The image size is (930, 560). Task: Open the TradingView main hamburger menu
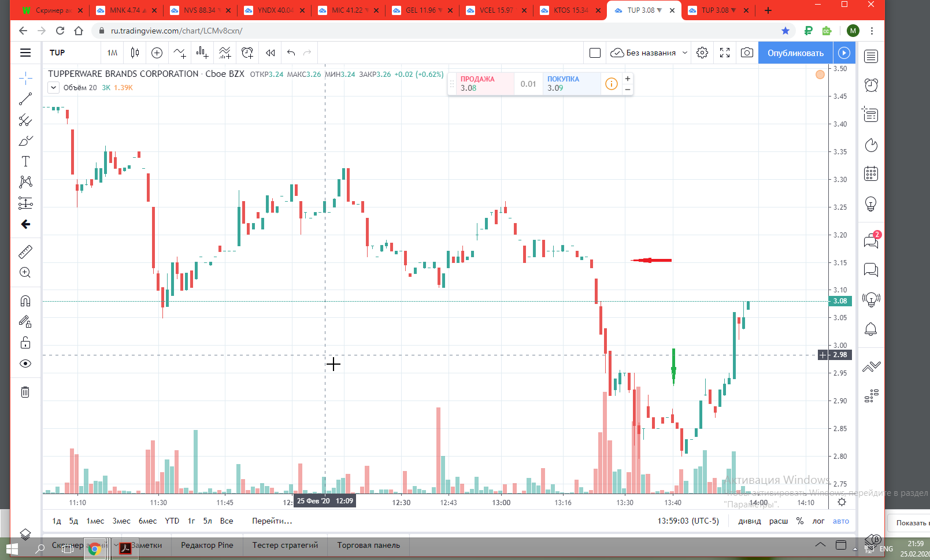coord(25,53)
